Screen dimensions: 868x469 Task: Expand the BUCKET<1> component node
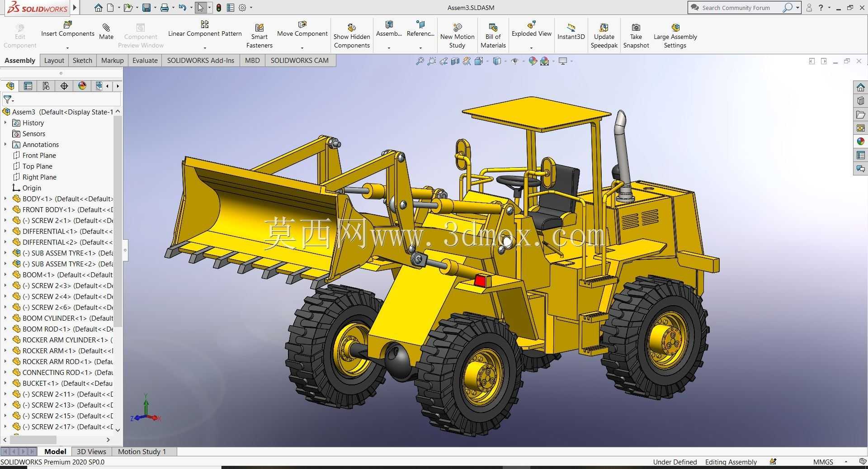(x=5, y=384)
